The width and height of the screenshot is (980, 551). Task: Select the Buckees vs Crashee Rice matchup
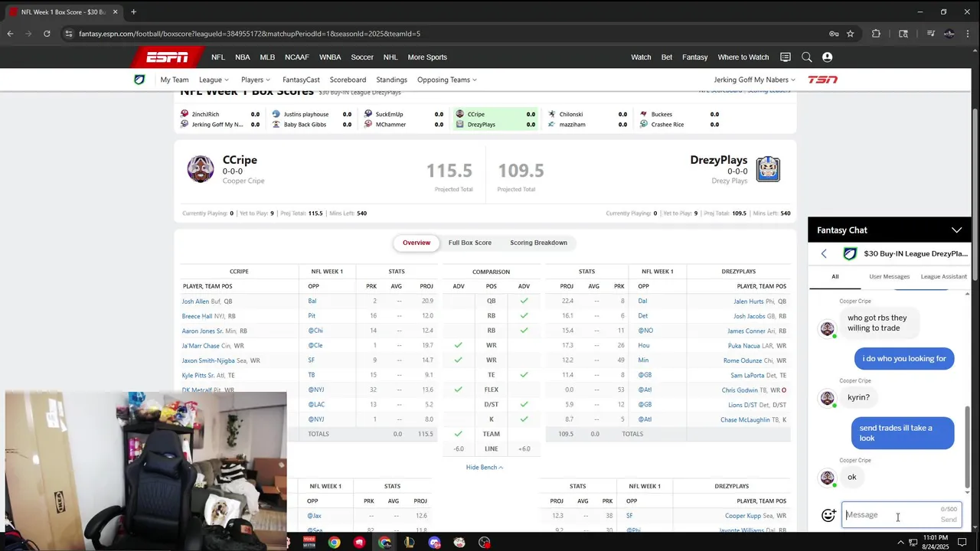coord(680,119)
